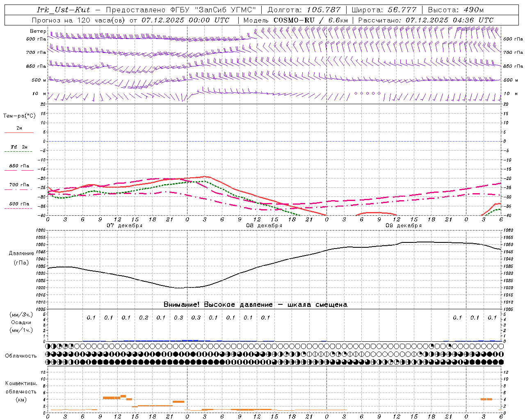525x420 pixels.
Task: Click the longitude value 105.787
Action: tap(324, 10)
